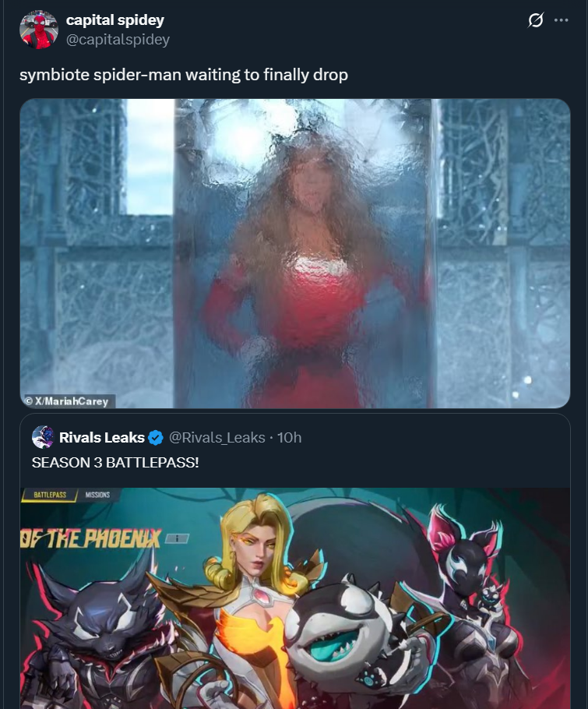
Task: Click the Rivals Leaks profile avatar
Action: pos(43,437)
